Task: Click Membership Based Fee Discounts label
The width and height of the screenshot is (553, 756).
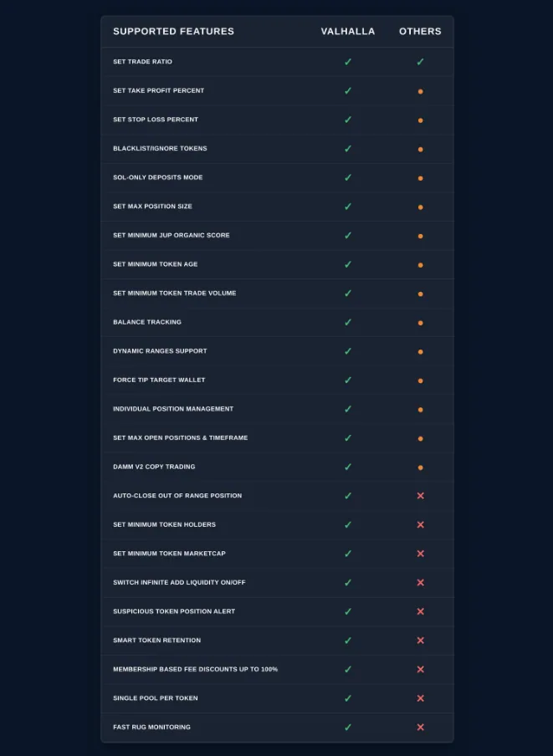Action: pyautogui.click(x=195, y=669)
